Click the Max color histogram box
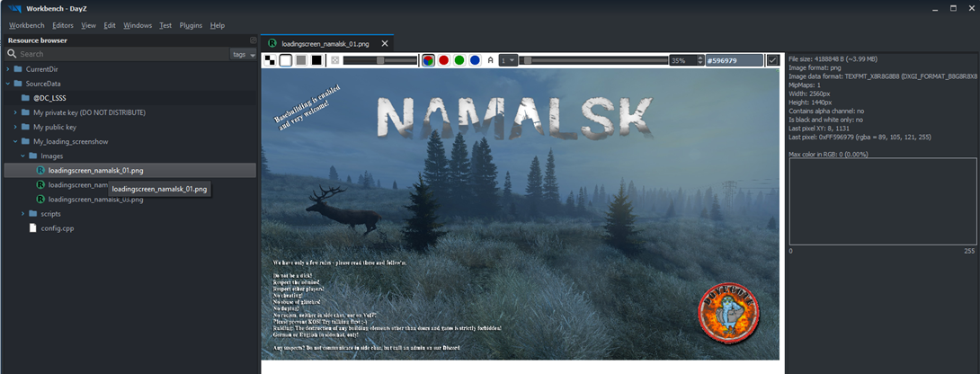This screenshot has height=374, width=980. [x=883, y=201]
